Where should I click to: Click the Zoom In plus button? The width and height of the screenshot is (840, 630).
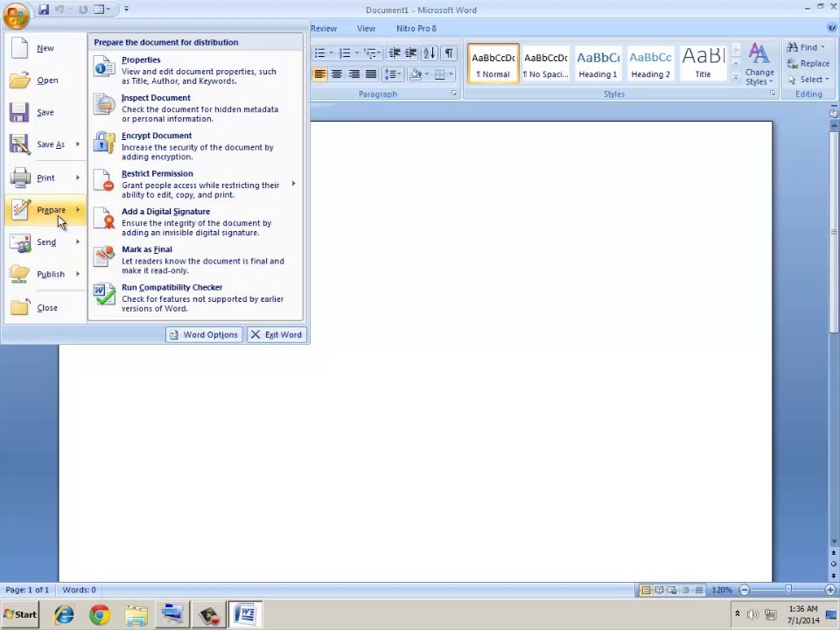(x=830, y=590)
